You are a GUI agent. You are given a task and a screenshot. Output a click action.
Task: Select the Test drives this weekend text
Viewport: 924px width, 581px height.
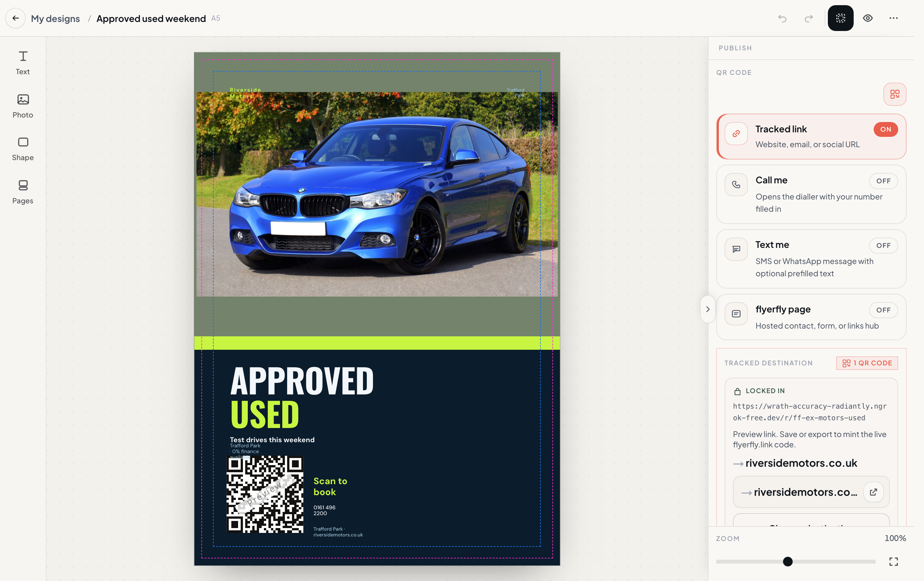point(272,440)
